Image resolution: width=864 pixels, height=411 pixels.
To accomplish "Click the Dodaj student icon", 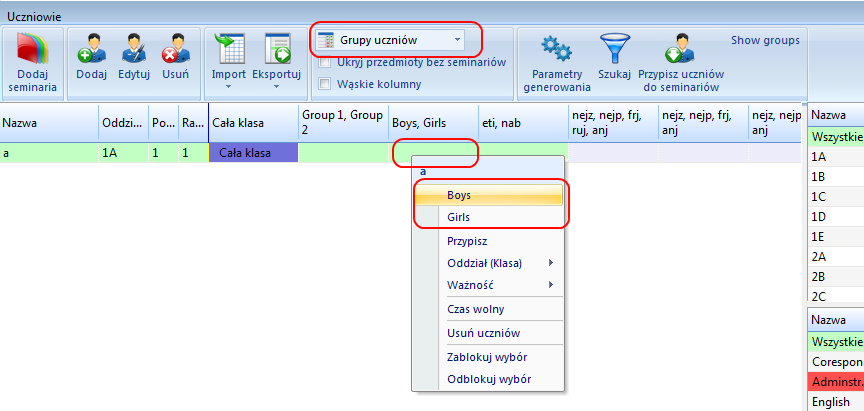I will 91,48.
